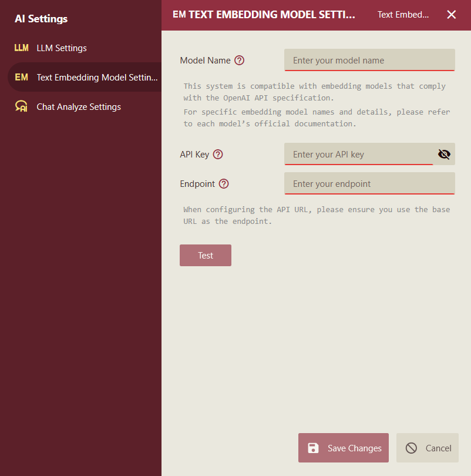The image size is (471, 476).
Task: Click the Chat Analyze Settings chat icon
Action: pos(21,106)
